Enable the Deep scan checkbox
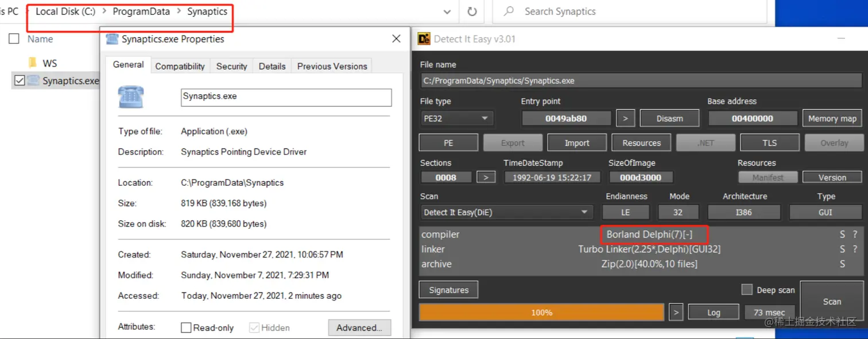 747,290
